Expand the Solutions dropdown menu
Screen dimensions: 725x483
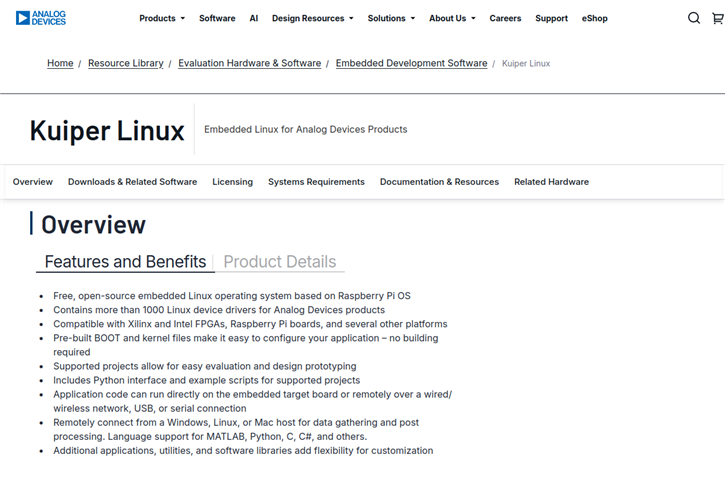(391, 18)
